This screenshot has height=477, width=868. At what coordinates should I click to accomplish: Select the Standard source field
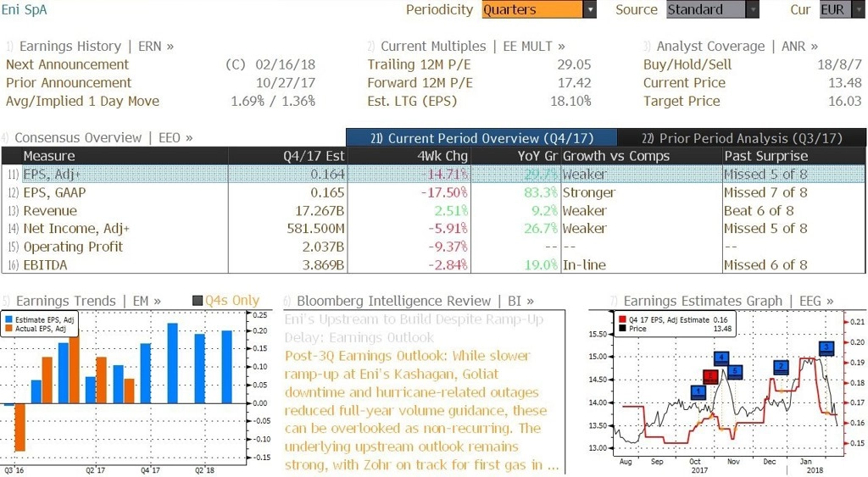706,9
